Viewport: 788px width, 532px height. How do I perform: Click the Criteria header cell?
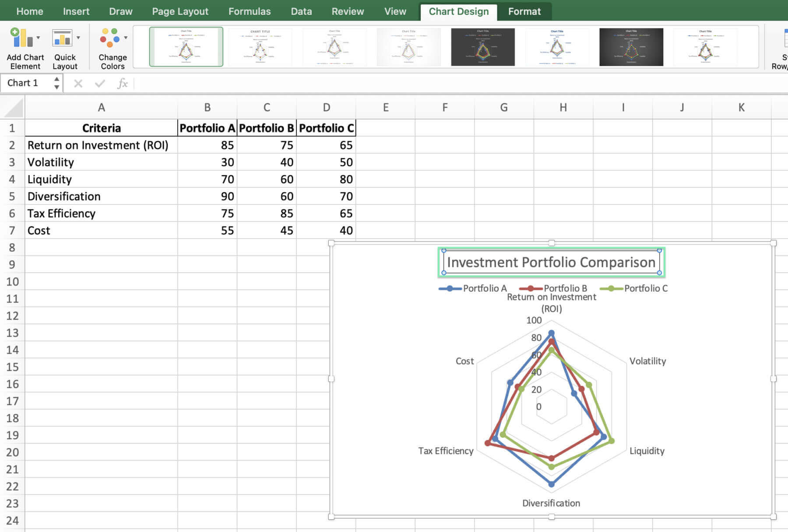point(101,128)
